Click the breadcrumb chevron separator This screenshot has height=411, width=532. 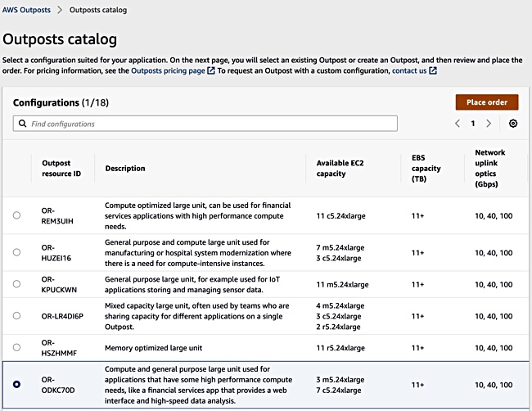60,10
